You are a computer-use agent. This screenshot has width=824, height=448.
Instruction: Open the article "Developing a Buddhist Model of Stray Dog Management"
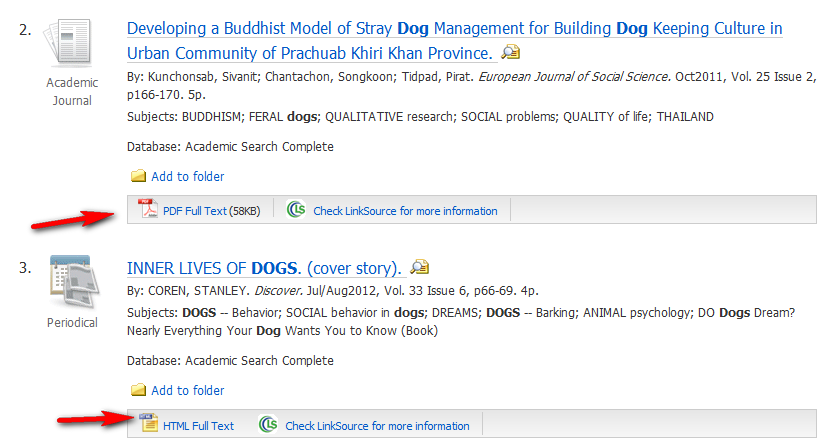click(x=455, y=28)
